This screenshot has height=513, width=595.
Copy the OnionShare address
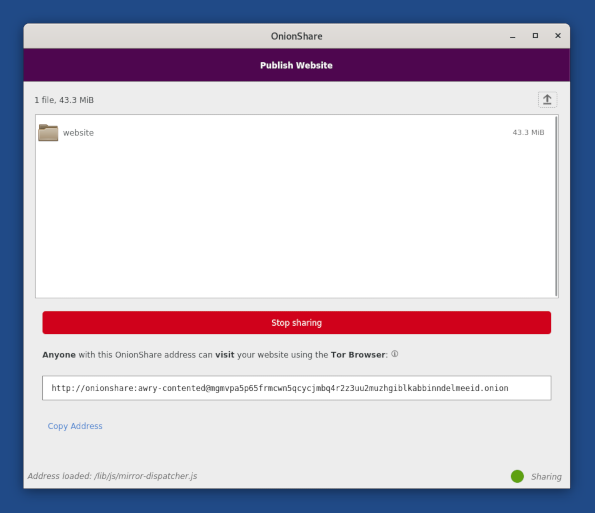pyautogui.click(x=75, y=426)
